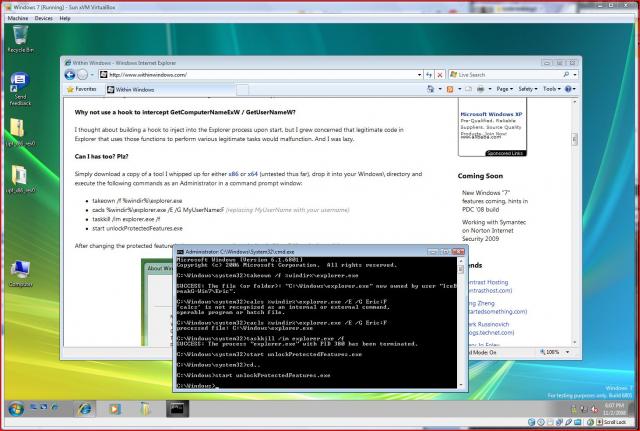Click the command prompt scrollbar down arrow

point(461,384)
